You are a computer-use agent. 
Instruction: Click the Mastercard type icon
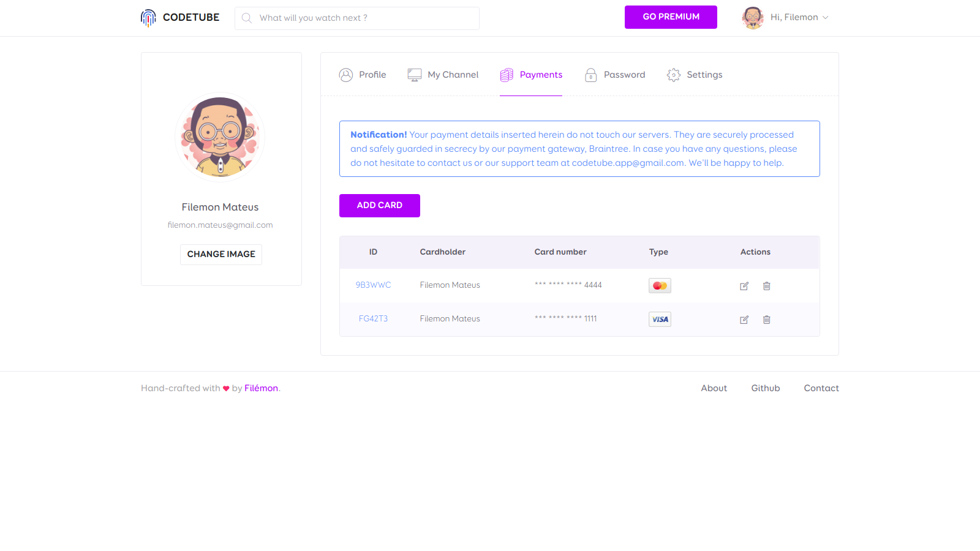(x=660, y=285)
